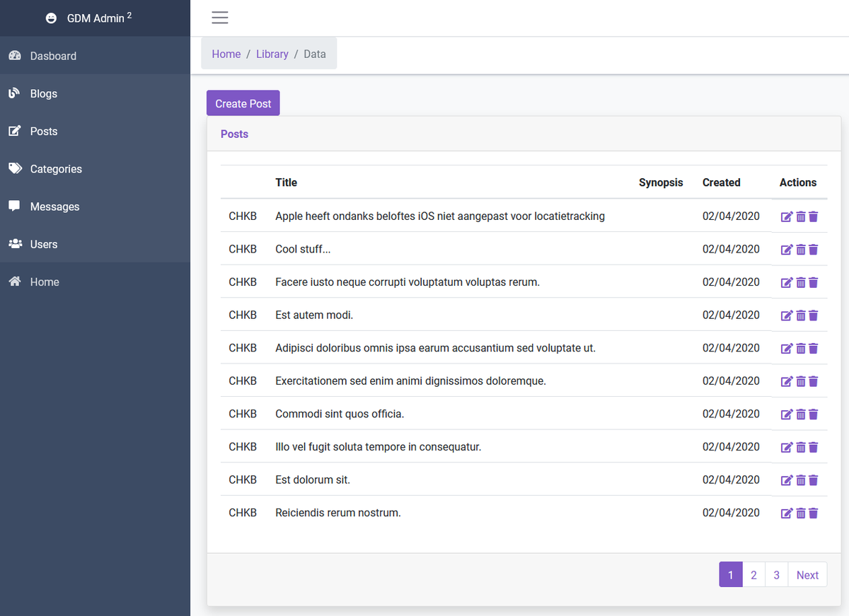The height and width of the screenshot is (616, 849).
Task: Click striped trash icon for Exercitationem sed enim
Action: [801, 382]
